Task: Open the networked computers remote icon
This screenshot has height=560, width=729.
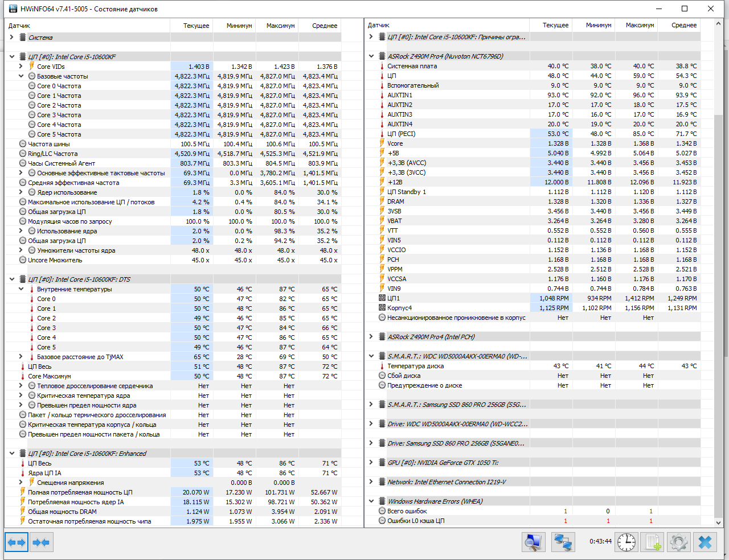Action: pos(563,542)
